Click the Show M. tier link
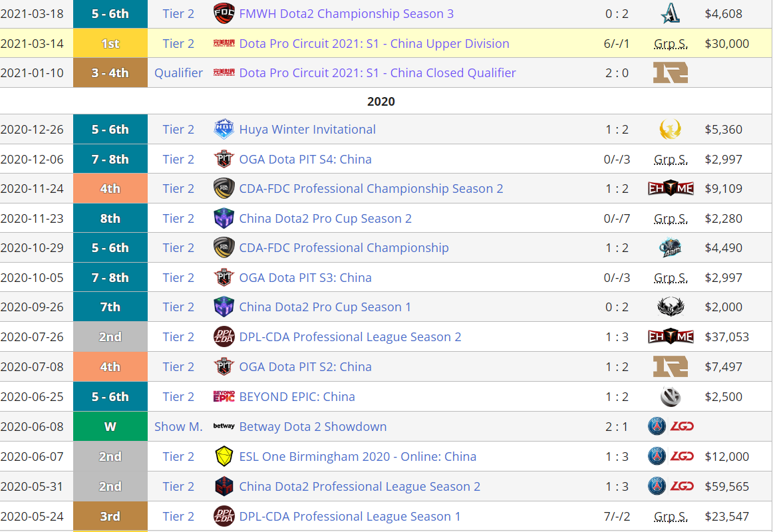 pos(178,427)
